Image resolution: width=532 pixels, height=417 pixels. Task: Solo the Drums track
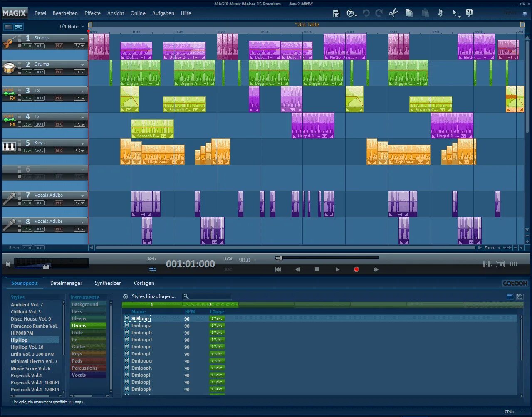coord(27,72)
